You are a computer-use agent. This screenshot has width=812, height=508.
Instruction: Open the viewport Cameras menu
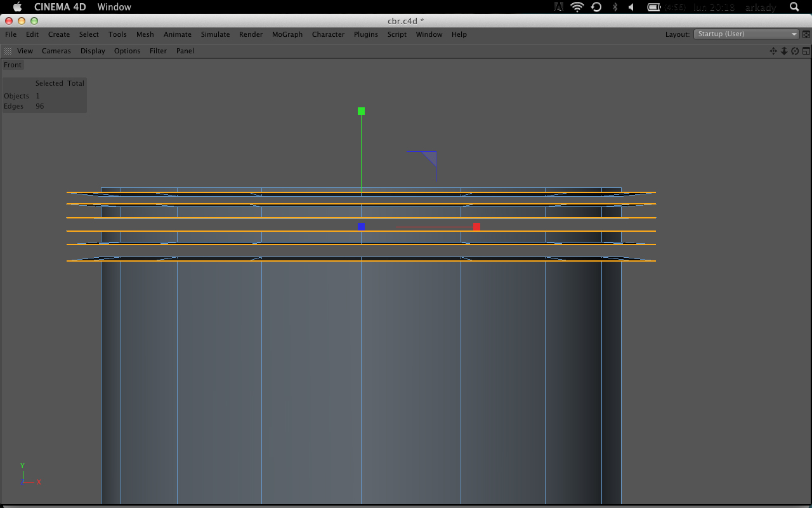(x=56, y=51)
